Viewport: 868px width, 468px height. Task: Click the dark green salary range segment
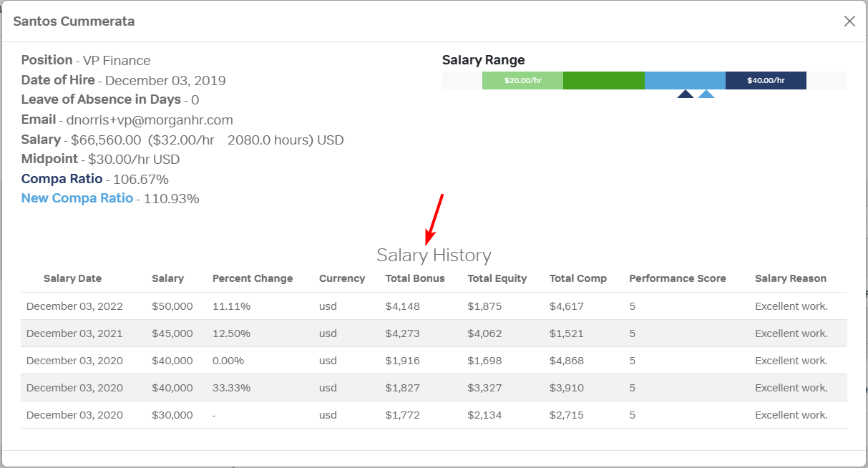[x=603, y=81]
